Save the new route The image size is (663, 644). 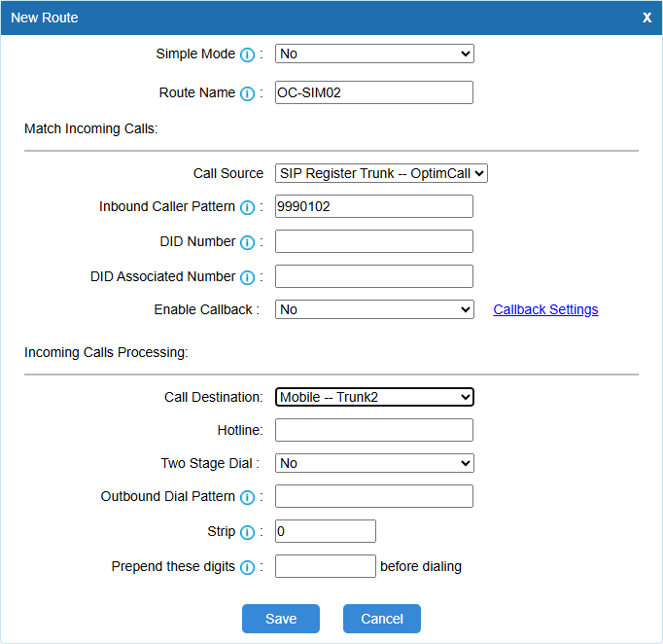[281, 619]
